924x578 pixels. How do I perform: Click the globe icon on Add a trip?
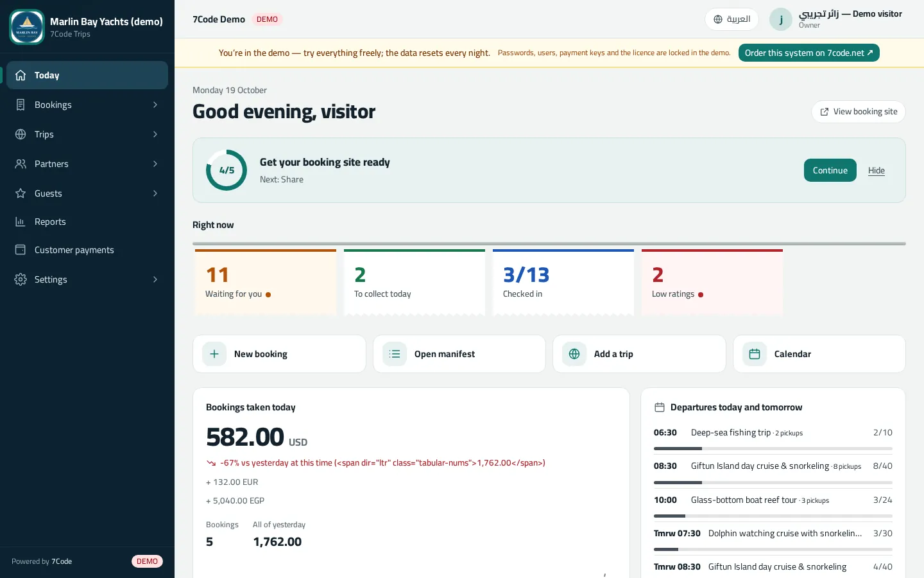point(574,354)
